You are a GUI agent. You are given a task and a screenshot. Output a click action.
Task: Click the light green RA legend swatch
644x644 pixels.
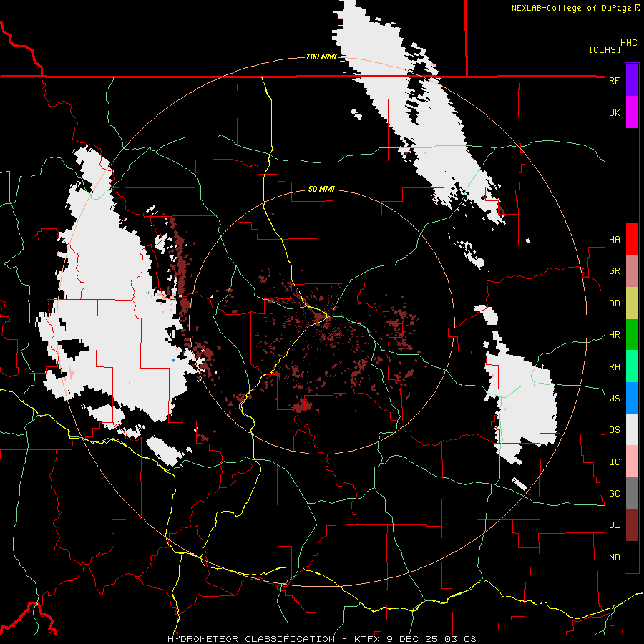pos(632,366)
